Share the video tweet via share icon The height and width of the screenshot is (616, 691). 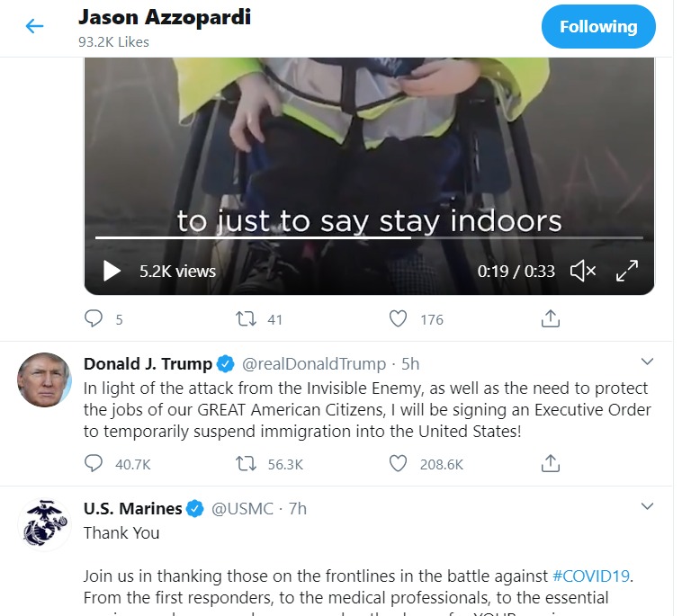(551, 318)
